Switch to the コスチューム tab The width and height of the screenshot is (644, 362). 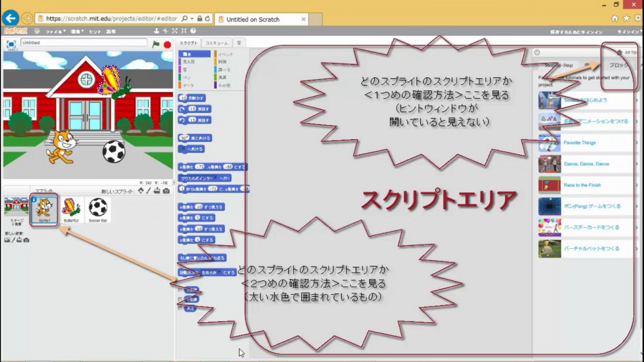coord(216,43)
